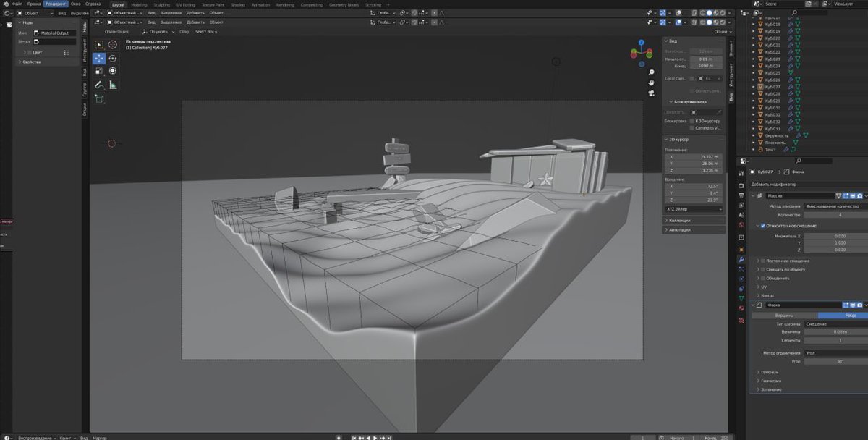Click the 3D cursor X location field
The image size is (868, 440).
[694, 156]
